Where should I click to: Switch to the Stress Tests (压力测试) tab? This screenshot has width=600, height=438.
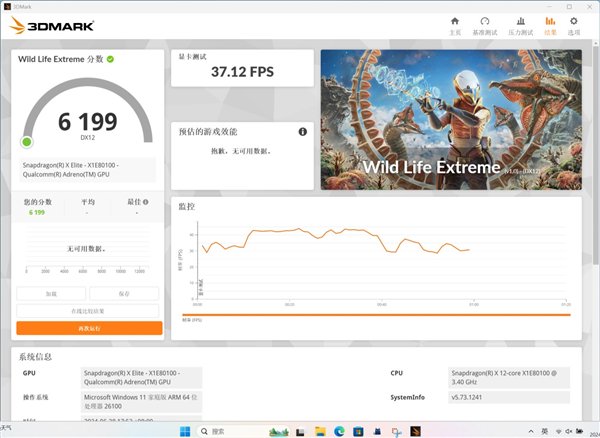click(520, 26)
